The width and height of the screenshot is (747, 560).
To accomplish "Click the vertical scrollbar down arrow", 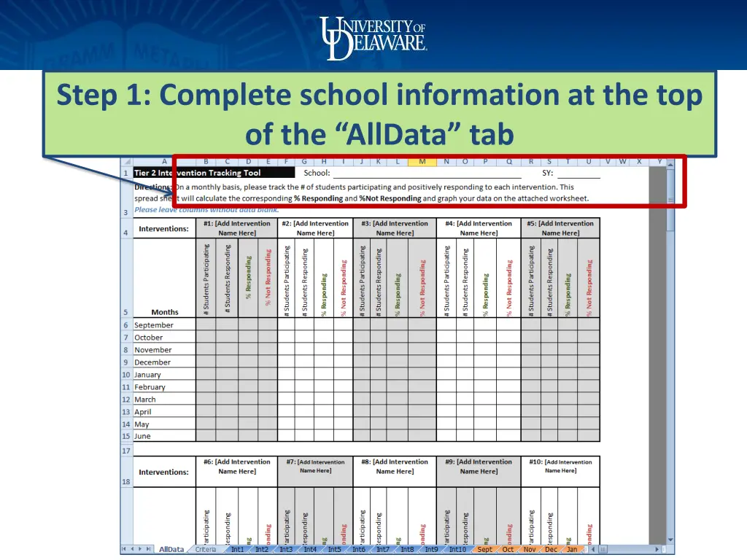I will tap(670, 540).
